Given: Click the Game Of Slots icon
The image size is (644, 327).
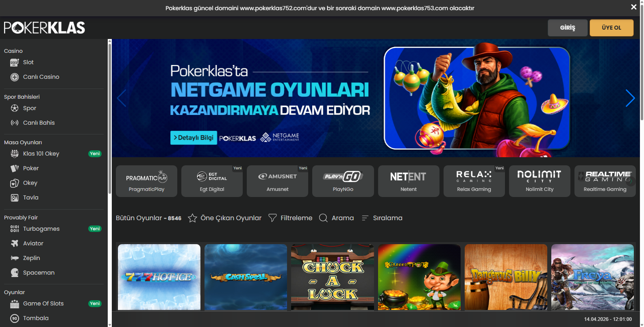Looking at the screenshot, I should point(15,304).
